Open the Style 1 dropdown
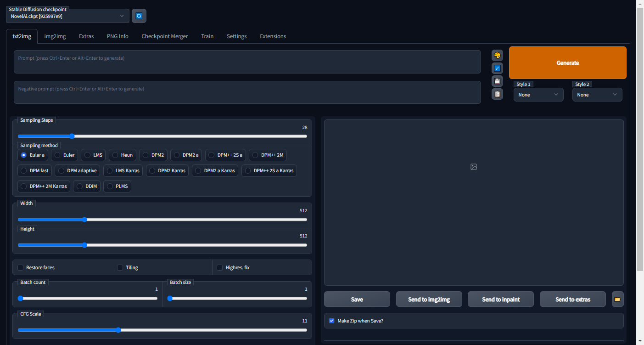644x345 pixels. pyautogui.click(x=538, y=95)
